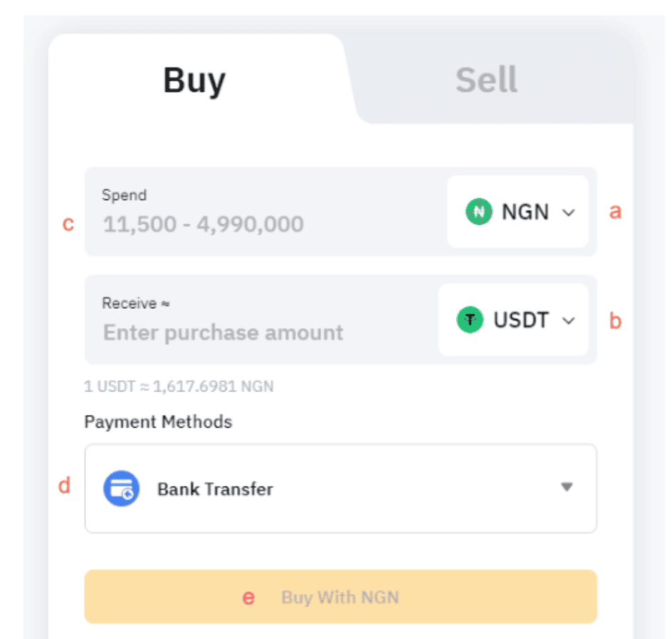Select the Buy tab
Screen dimensions: 672x639
[194, 80]
